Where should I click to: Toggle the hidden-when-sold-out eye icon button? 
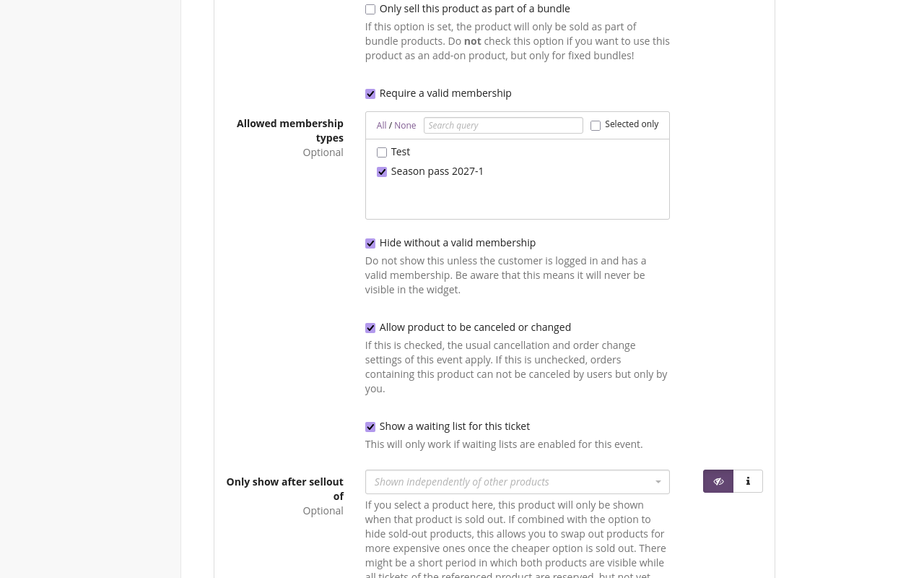coord(718,481)
